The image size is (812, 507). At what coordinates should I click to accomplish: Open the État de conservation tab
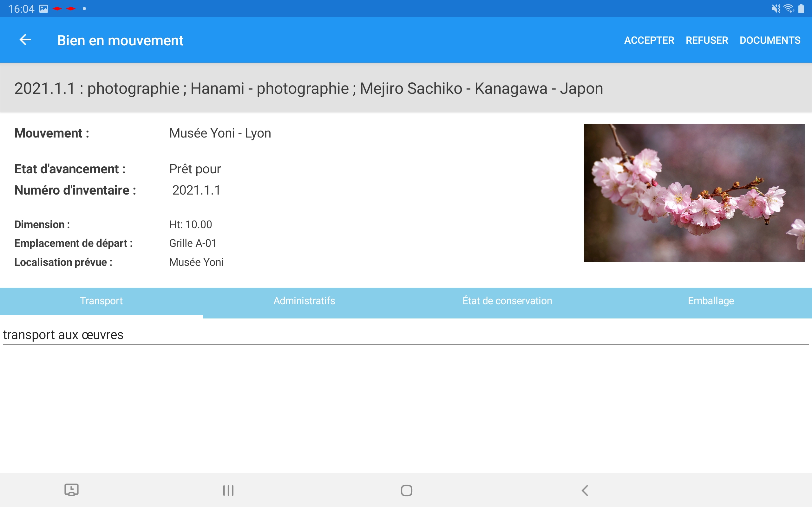[507, 301]
